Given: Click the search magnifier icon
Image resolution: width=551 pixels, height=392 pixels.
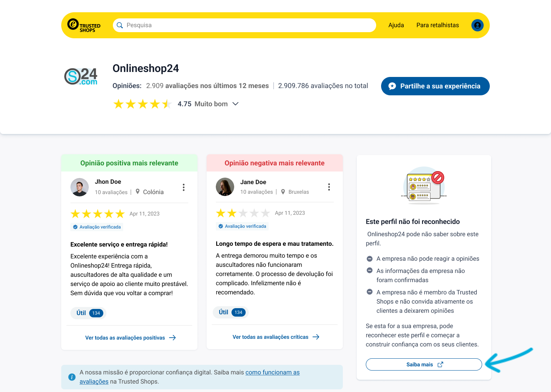Looking at the screenshot, I should pyautogui.click(x=120, y=25).
